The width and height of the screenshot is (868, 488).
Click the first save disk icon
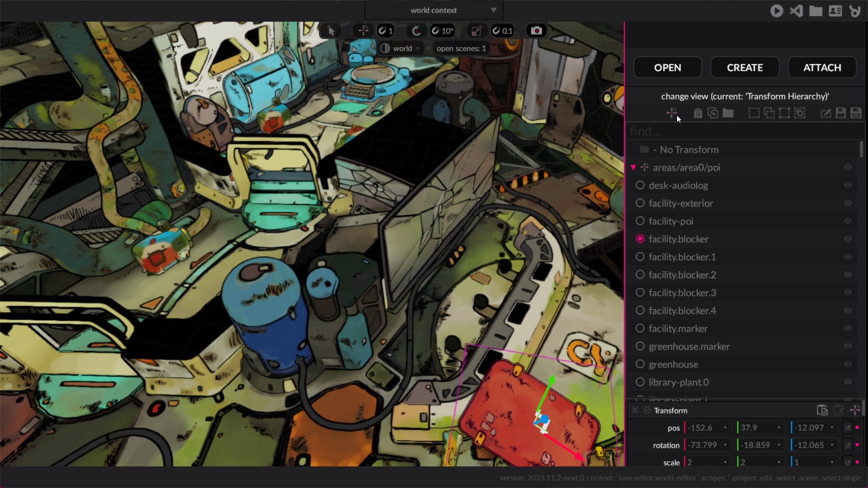pos(841,113)
